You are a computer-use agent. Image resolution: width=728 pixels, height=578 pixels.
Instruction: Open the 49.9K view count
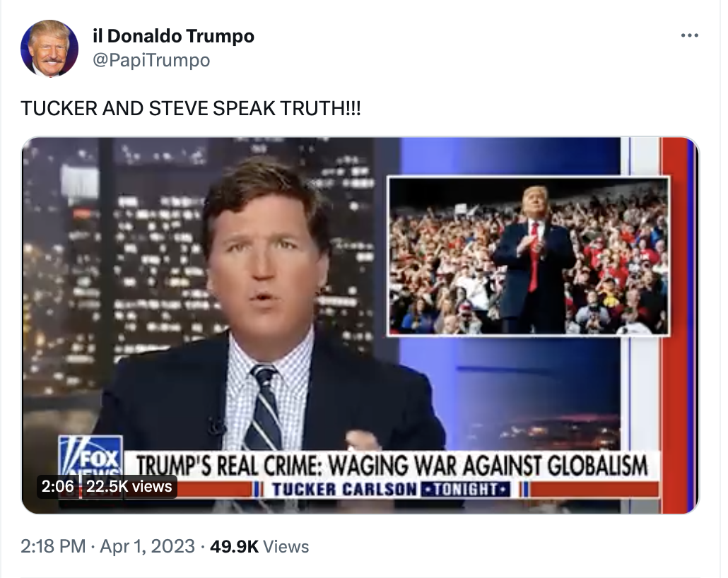234,546
